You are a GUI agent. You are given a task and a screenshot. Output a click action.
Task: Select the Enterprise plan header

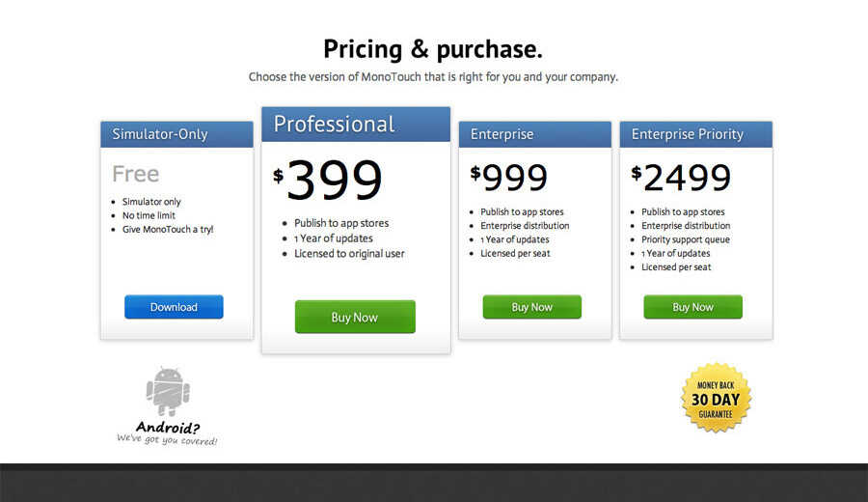[534, 134]
